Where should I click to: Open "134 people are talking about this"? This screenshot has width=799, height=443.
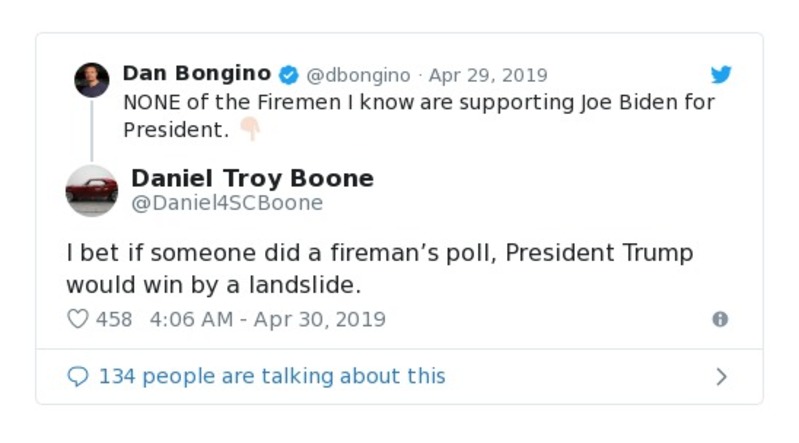(x=271, y=376)
